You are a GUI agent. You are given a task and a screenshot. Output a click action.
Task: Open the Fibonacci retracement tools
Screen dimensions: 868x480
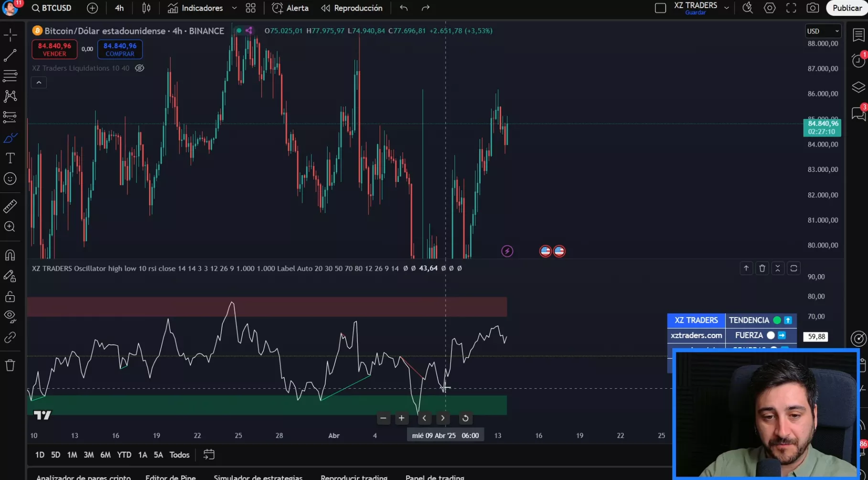pyautogui.click(x=10, y=75)
